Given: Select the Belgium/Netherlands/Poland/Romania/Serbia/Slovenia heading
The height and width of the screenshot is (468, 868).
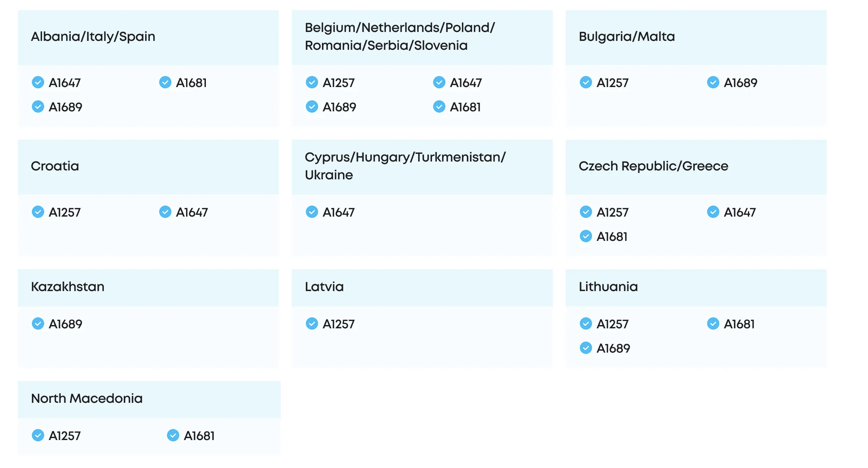Looking at the screenshot, I should [400, 36].
